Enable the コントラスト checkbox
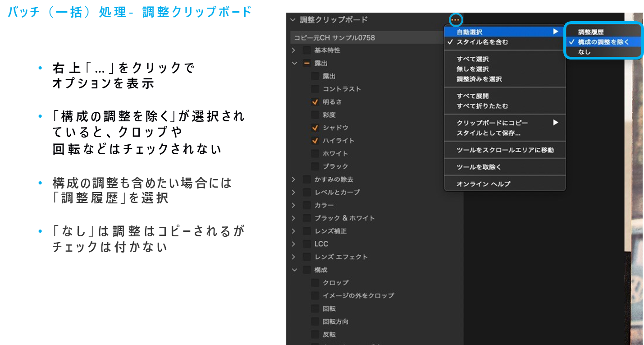 point(315,89)
